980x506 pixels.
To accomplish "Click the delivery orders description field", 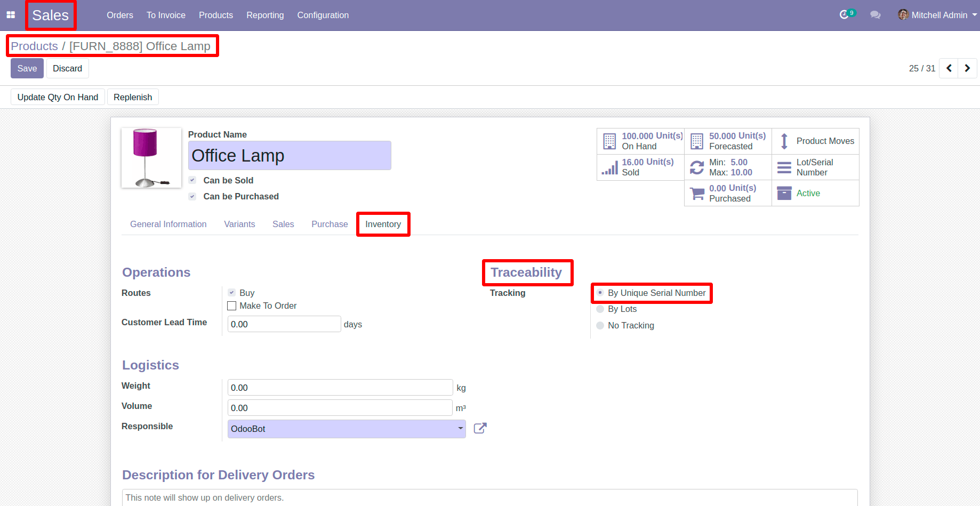I will click(489, 497).
